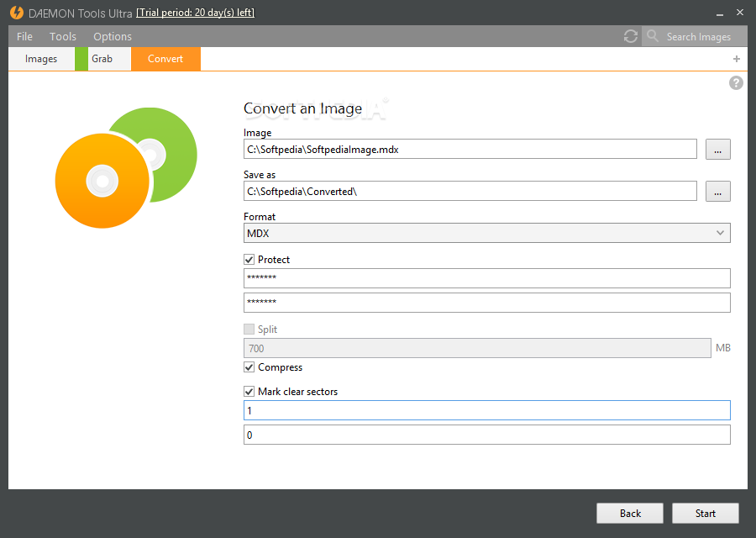Open the Trial period link
The image size is (756, 538).
pos(195,13)
